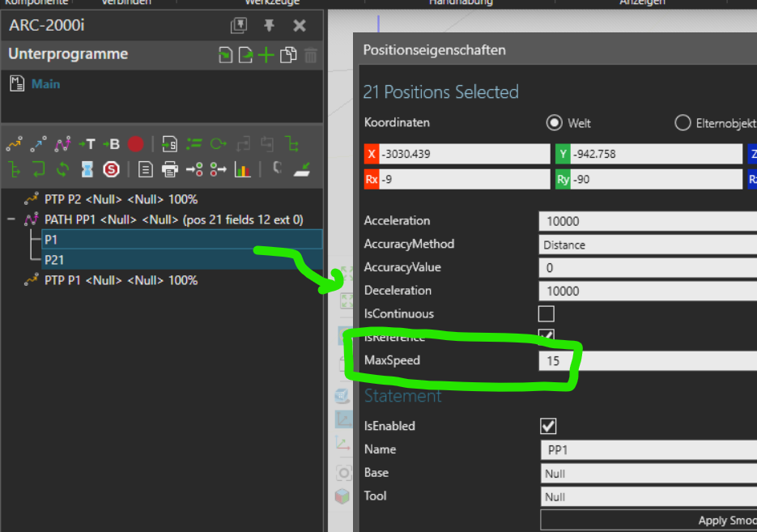Add a define tool statement (arrow T)
Viewport: 757px width, 532px height.
(87, 144)
